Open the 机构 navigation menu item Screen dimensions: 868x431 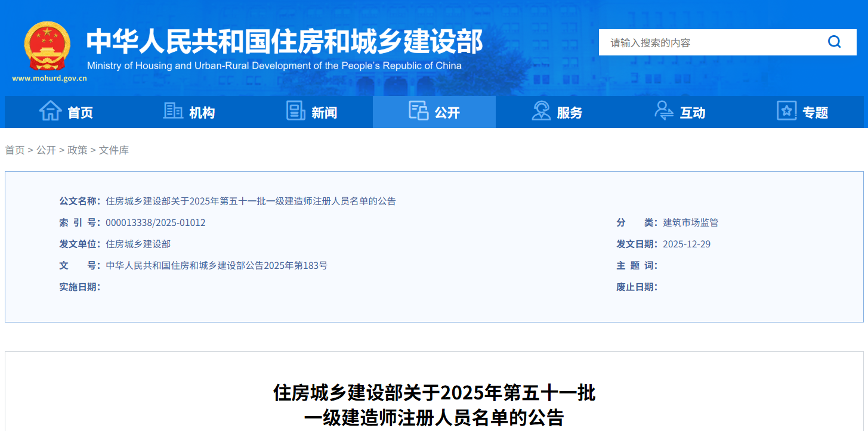tap(202, 113)
